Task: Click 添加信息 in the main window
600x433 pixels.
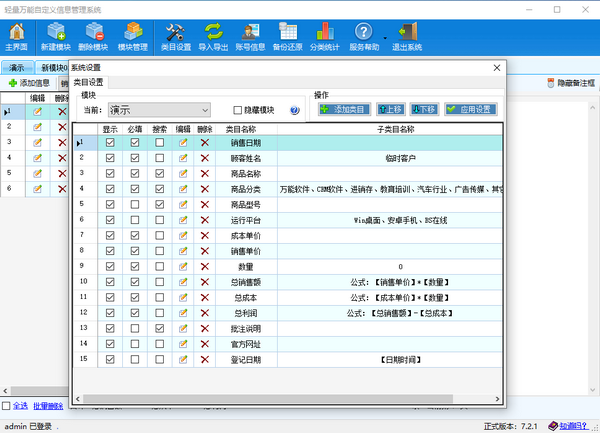Action: [x=29, y=83]
